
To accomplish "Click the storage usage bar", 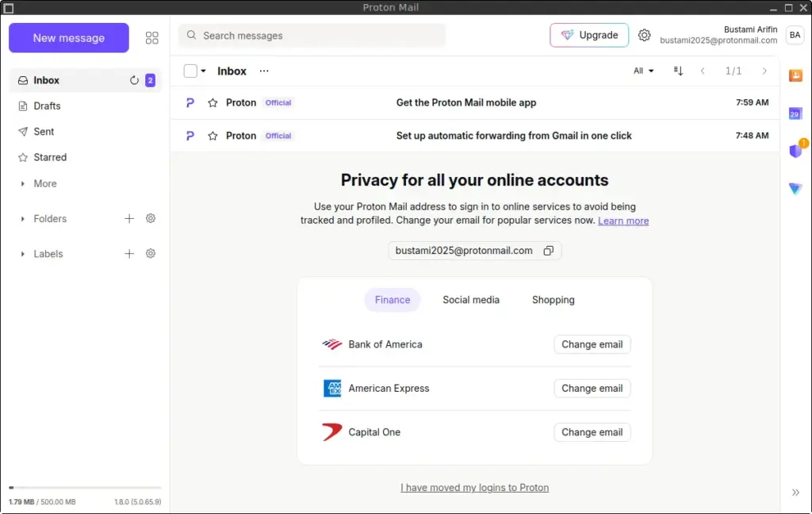I will pos(85,488).
